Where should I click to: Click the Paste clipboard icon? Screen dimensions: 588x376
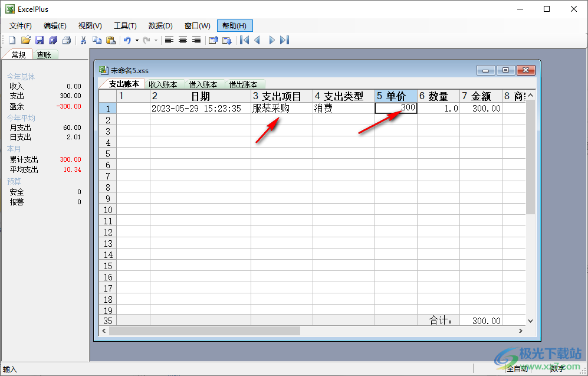111,40
